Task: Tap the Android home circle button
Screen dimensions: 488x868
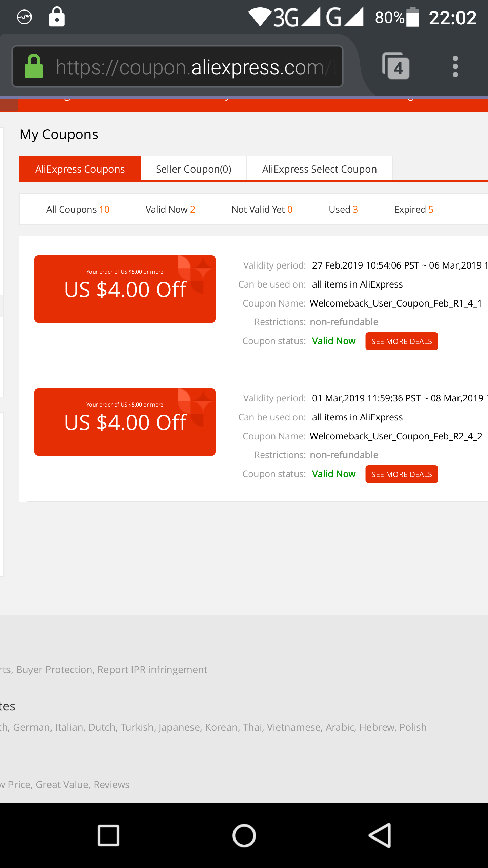Action: pyautogui.click(x=244, y=835)
